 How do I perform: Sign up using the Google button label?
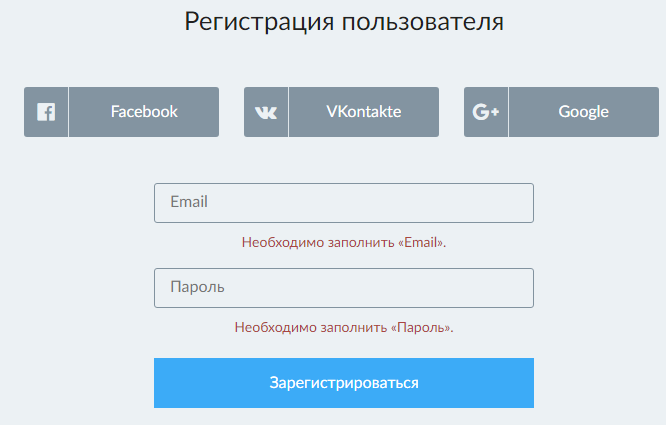(x=583, y=112)
